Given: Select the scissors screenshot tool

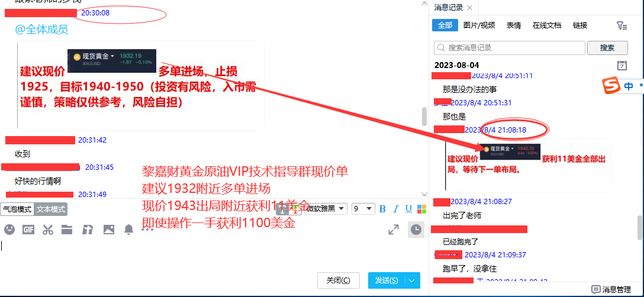Looking at the screenshot, I should tap(48, 230).
